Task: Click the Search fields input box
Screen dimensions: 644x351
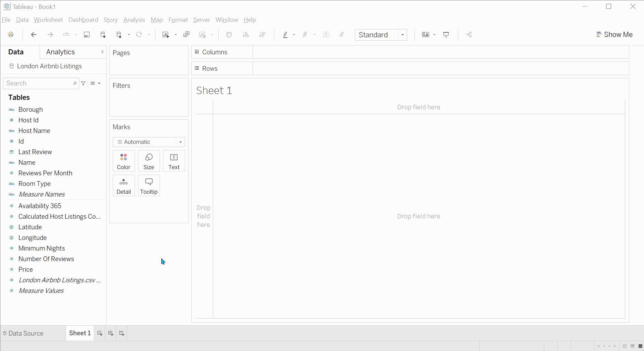Action: (x=38, y=83)
